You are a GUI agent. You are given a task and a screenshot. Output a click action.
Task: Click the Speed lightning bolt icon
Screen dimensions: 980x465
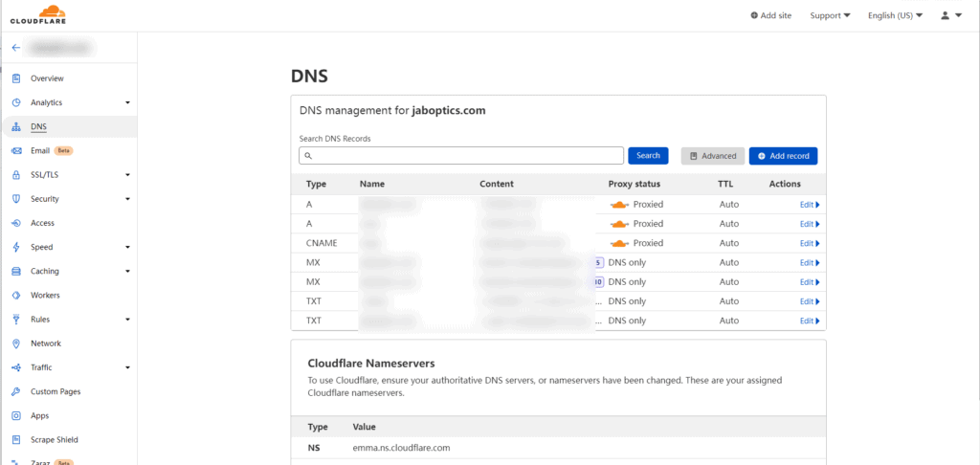coord(17,248)
